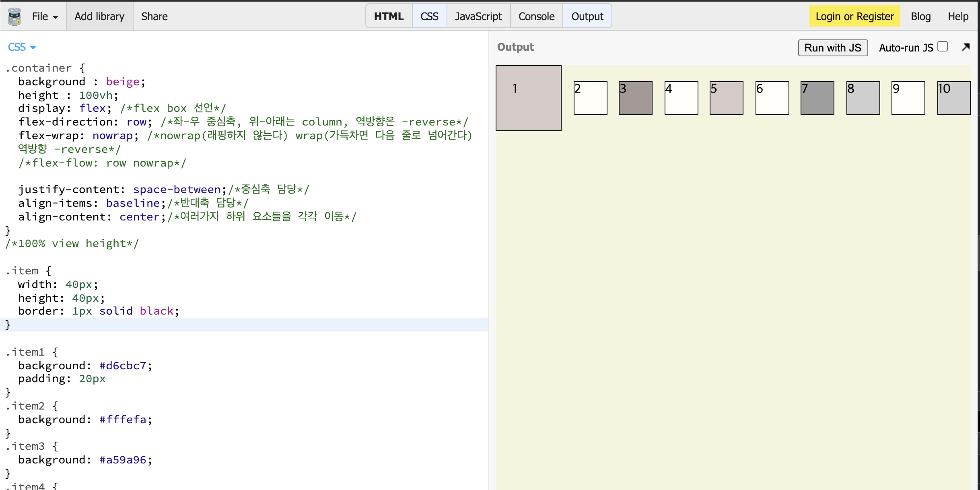Click the Share menu item
980x490 pixels.
coord(154,16)
